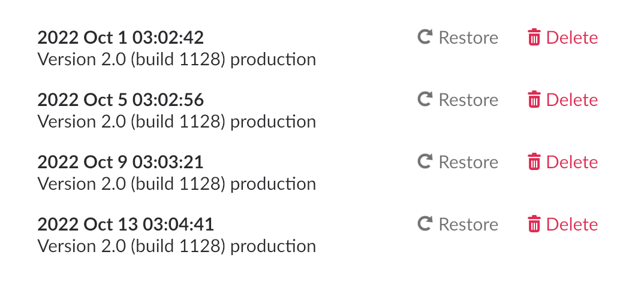Click the restore arrow icon for Oct 1 backup
Image resolution: width=644 pixels, height=285 pixels.
click(x=425, y=38)
